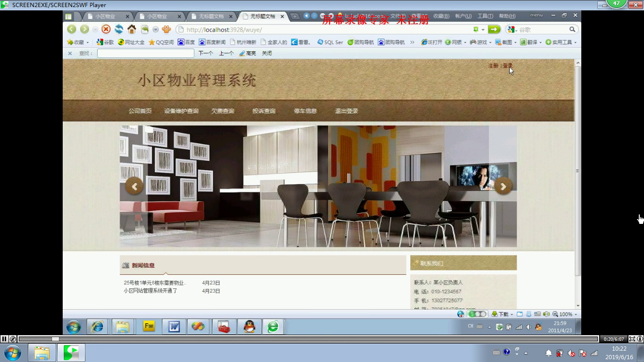Stop loading with the red X button
This screenshot has width=644, height=362.
106,29
